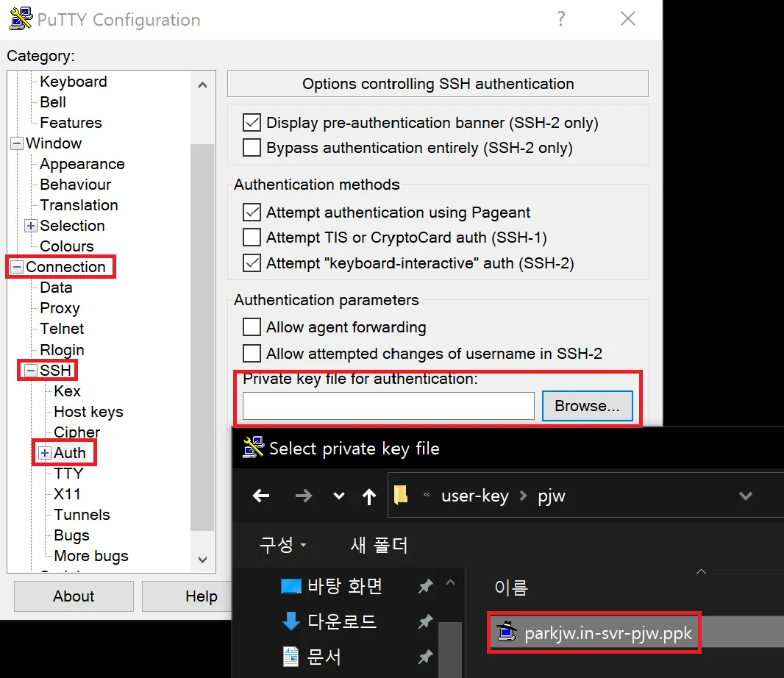Select Translation in Category tree
Screen dimensions: 784x678
point(79,205)
